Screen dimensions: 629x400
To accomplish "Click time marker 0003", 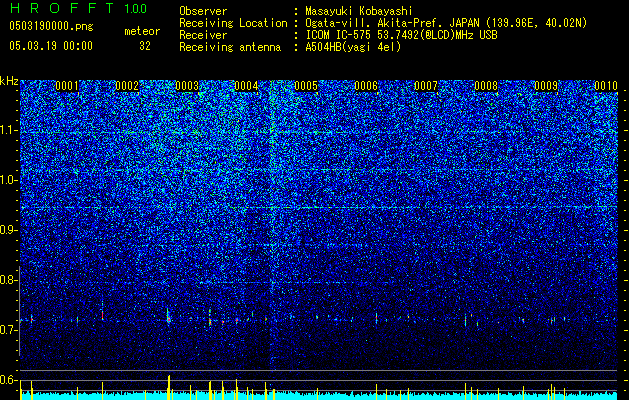I will point(187,86).
